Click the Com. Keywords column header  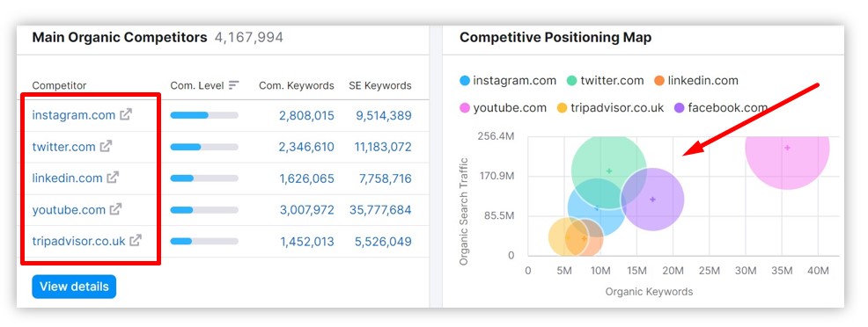point(297,85)
